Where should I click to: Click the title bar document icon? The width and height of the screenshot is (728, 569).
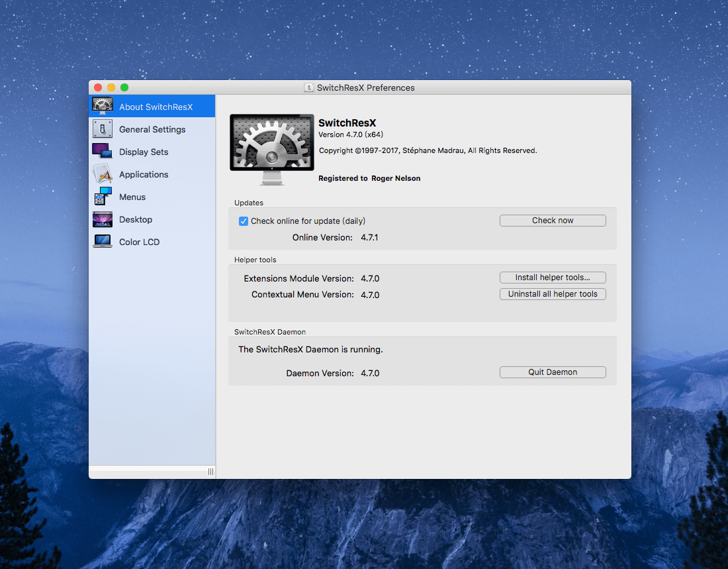pos(309,87)
